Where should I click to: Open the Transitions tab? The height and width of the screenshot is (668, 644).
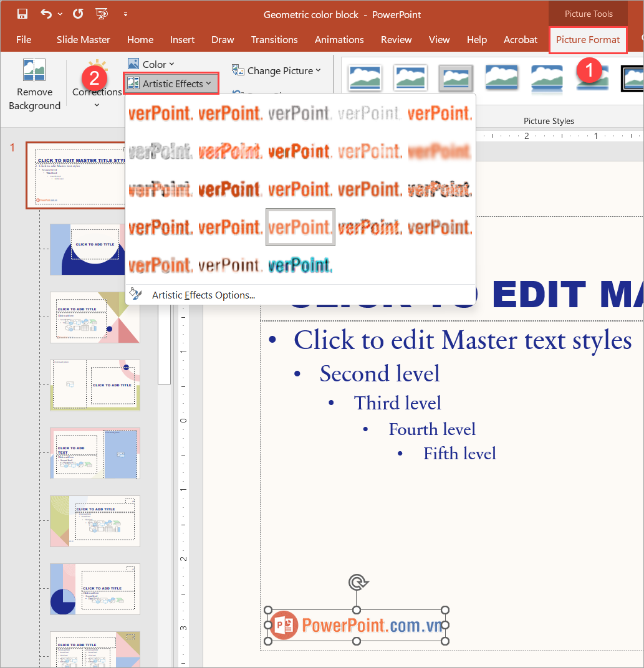point(274,40)
